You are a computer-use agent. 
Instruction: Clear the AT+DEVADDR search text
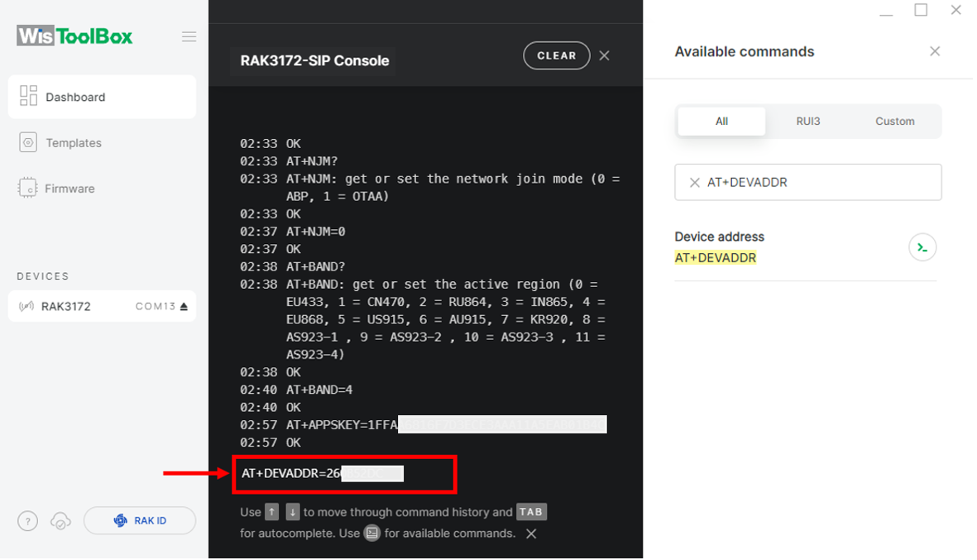tap(694, 183)
